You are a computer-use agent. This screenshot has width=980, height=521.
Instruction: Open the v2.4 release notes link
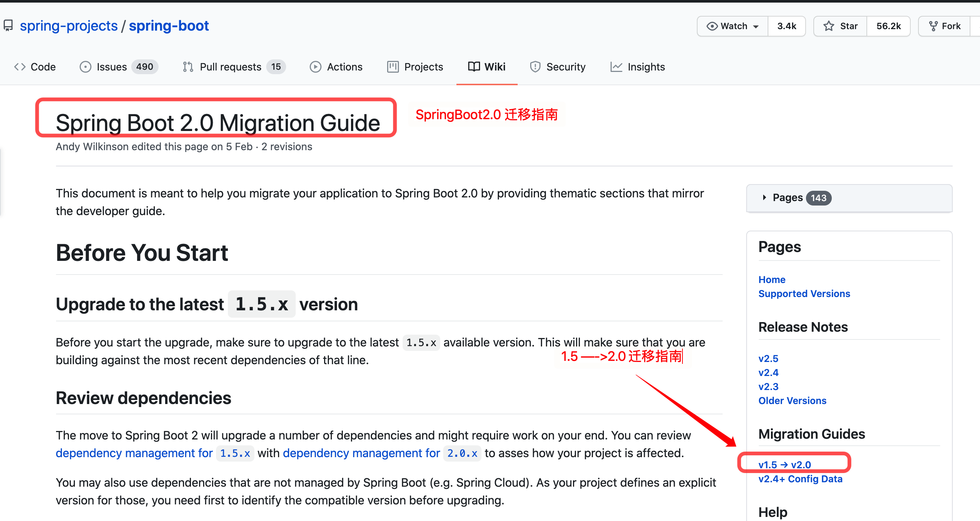click(x=768, y=373)
